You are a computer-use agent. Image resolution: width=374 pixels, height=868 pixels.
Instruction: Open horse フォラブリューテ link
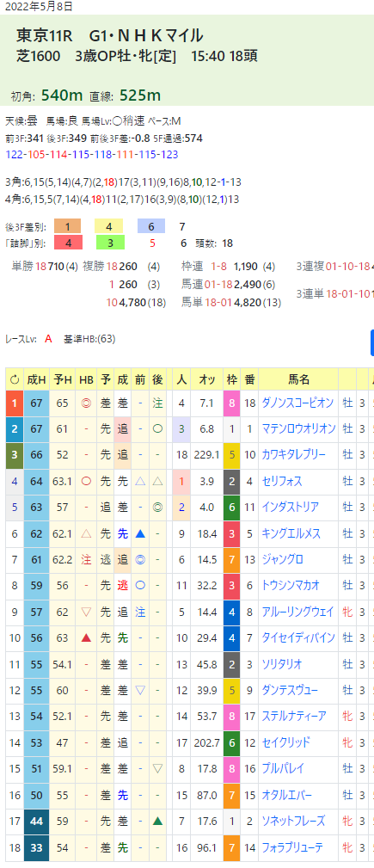(x=294, y=847)
